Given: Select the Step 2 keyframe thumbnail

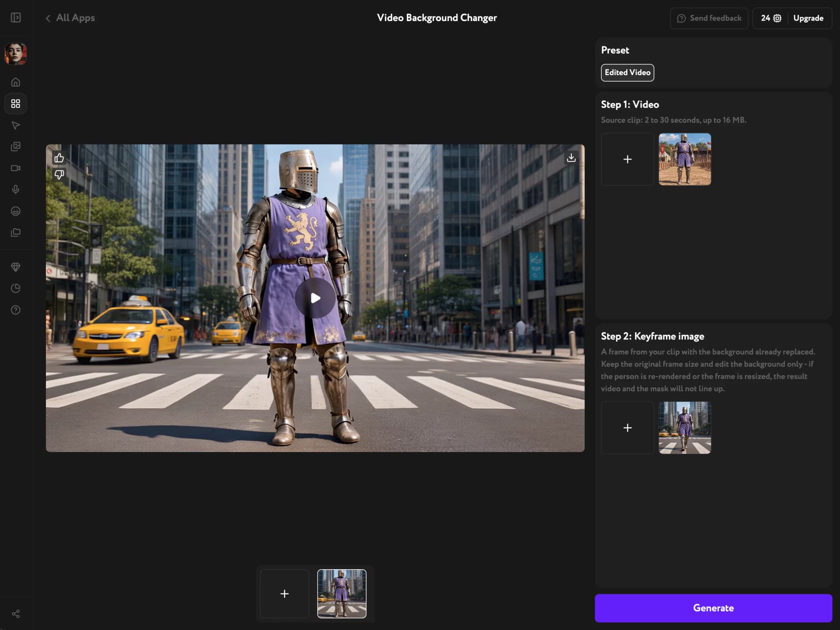Looking at the screenshot, I should click(x=685, y=428).
